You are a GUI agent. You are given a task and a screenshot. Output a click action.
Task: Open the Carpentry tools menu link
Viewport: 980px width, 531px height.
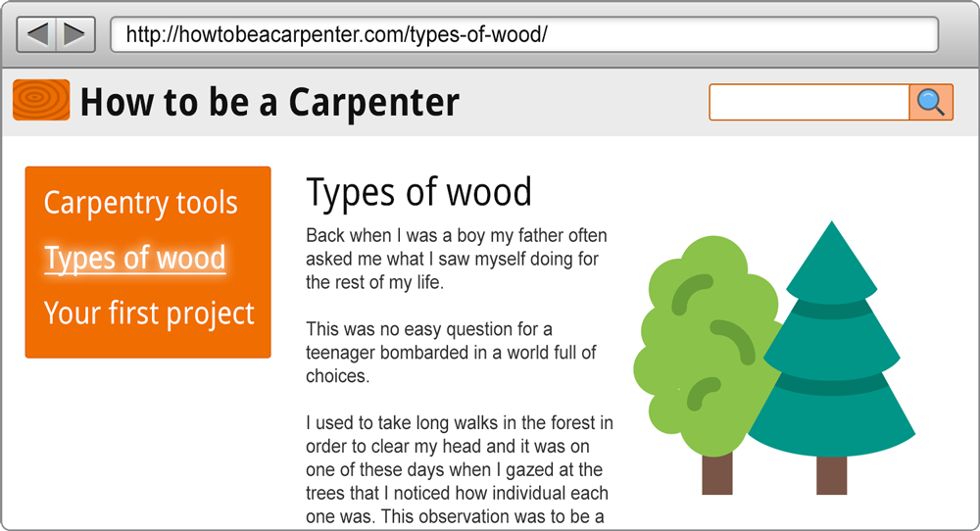[x=140, y=203]
